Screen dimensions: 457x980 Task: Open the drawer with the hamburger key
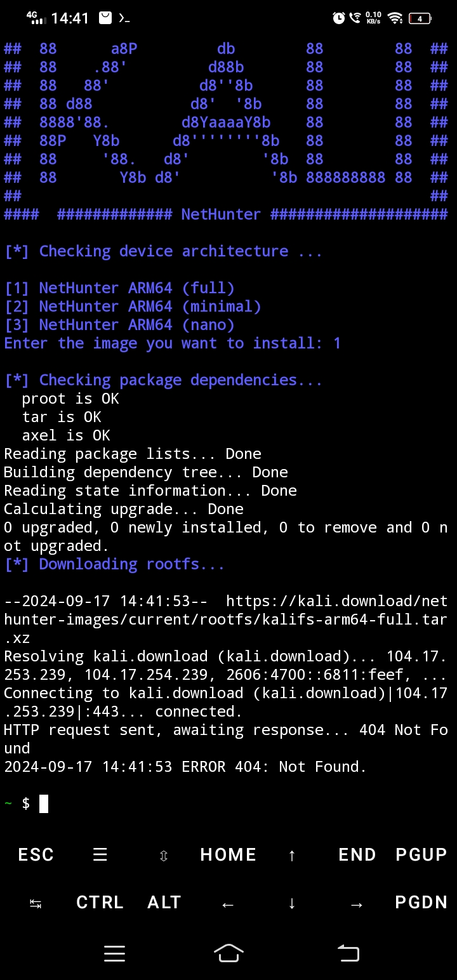click(x=100, y=854)
